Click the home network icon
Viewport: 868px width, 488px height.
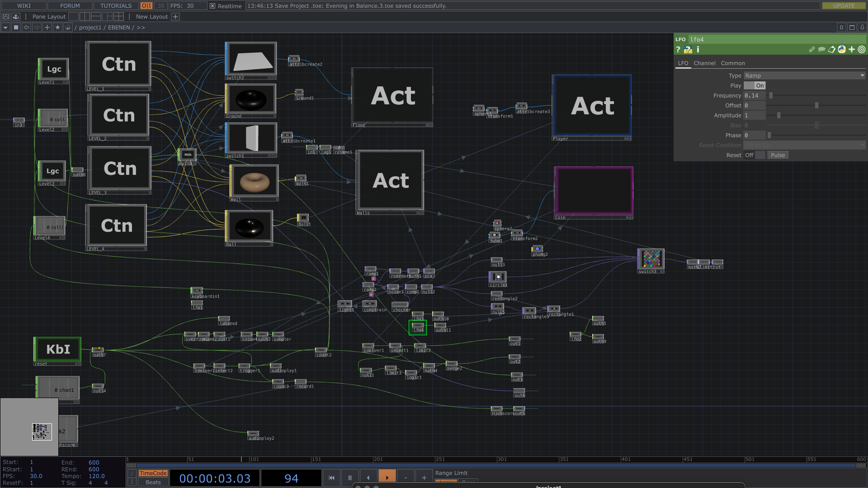pyautogui.click(x=68, y=28)
